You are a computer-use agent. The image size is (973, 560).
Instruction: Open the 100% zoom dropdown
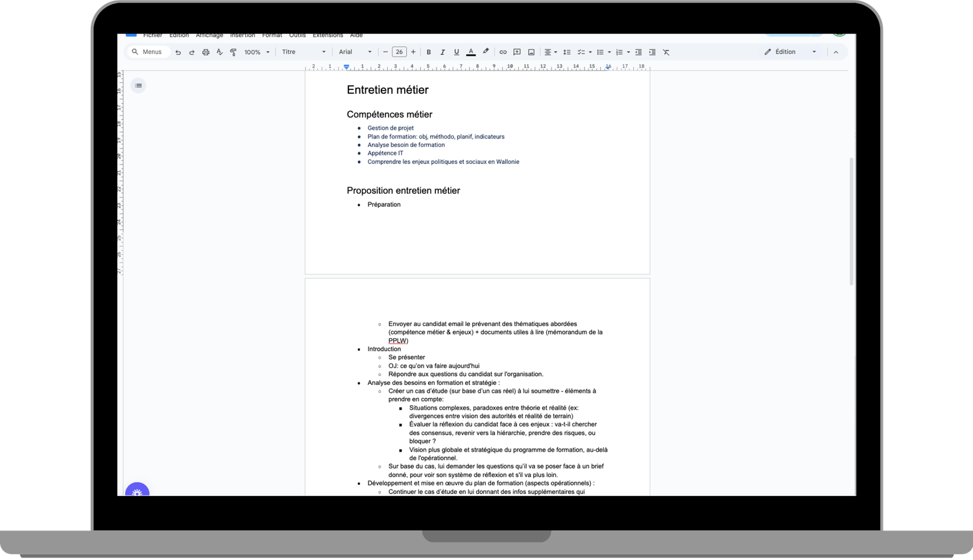tap(257, 52)
